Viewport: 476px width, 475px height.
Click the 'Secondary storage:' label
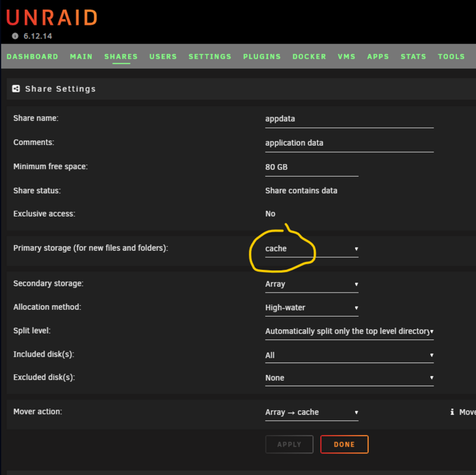point(48,283)
